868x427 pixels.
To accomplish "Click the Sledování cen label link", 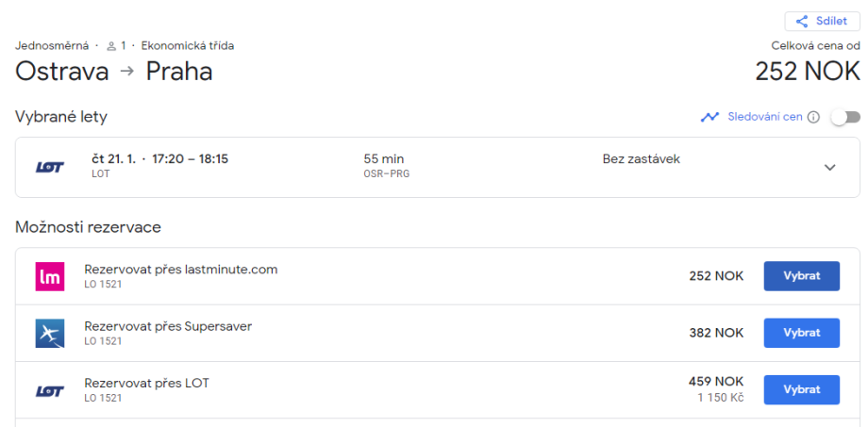I will [x=764, y=117].
